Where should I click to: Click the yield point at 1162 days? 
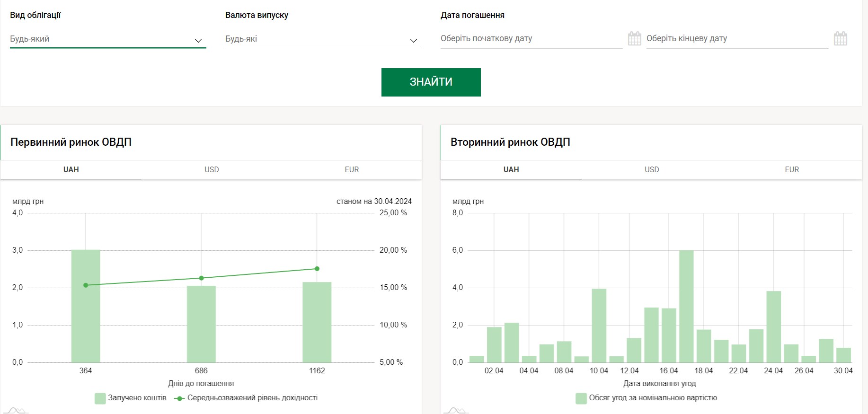317,269
